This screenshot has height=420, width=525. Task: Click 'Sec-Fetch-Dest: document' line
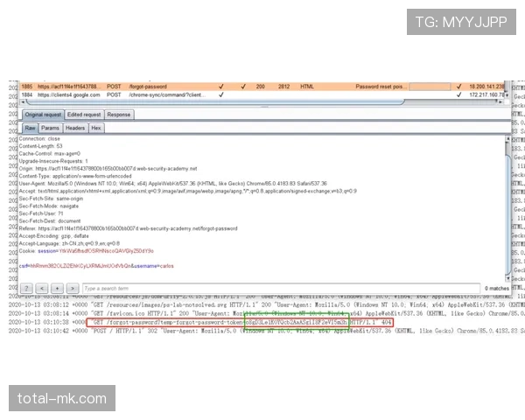50,221
